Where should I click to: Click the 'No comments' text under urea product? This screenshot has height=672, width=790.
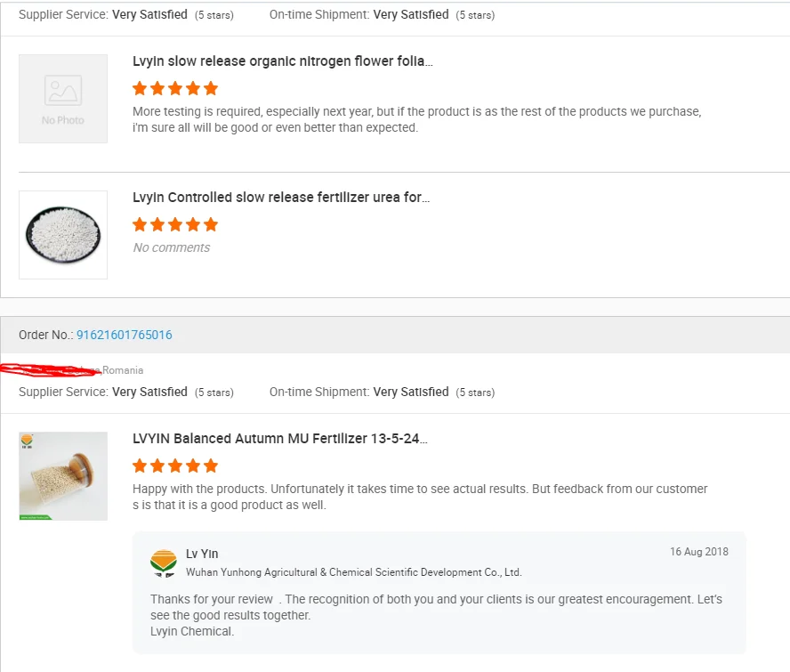coord(172,247)
